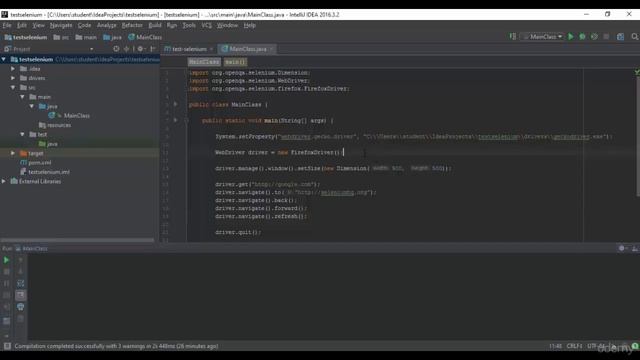
Task: Click the CRLF line separator in status bar
Action: click(x=575, y=346)
